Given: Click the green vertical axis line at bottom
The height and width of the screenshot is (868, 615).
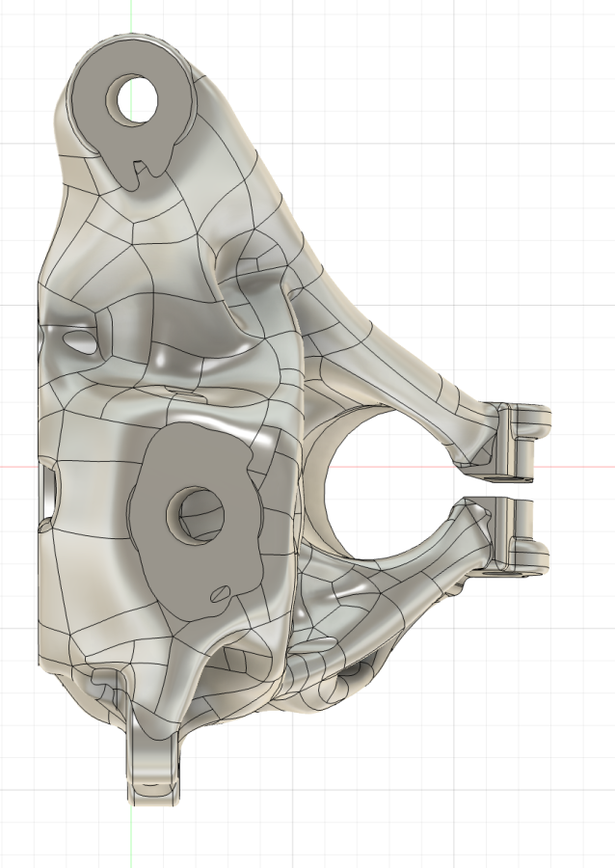Looking at the screenshot, I should pyautogui.click(x=131, y=839).
